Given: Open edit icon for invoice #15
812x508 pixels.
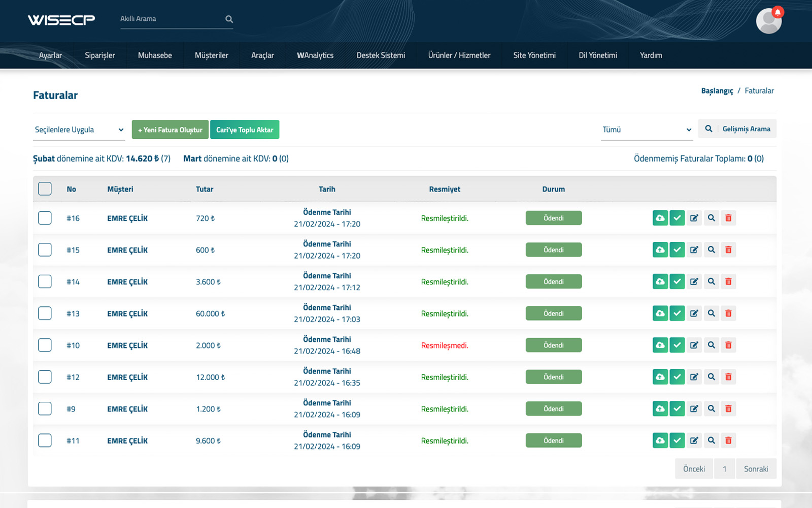Looking at the screenshot, I should [x=694, y=250].
